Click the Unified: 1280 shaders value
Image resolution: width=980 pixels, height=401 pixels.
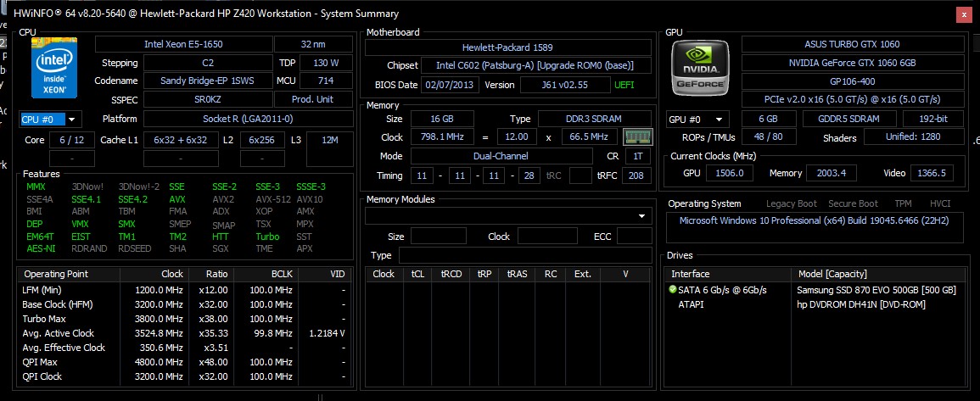(x=913, y=136)
